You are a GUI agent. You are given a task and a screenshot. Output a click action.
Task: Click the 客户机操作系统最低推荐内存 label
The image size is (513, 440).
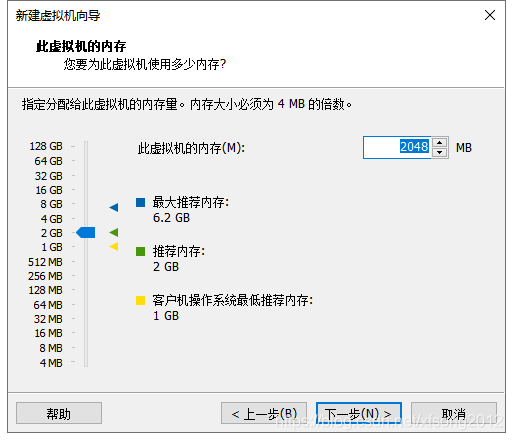point(233,300)
